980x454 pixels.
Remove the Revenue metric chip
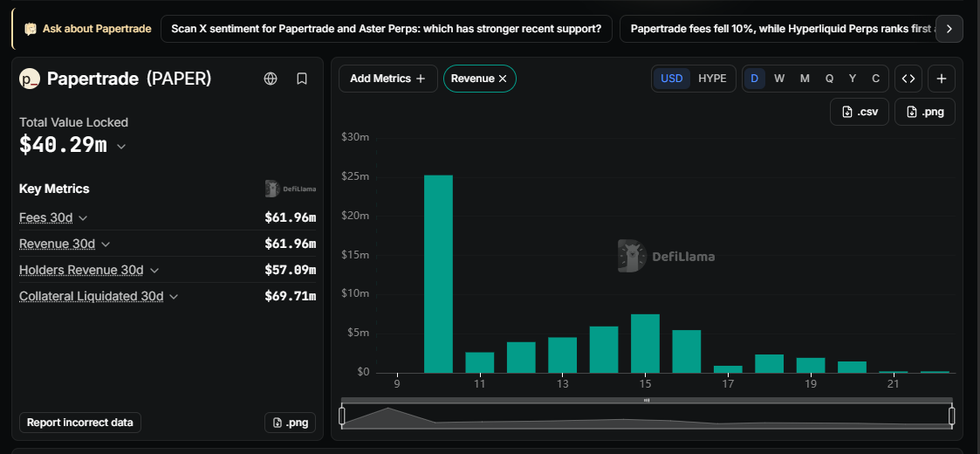pos(503,79)
